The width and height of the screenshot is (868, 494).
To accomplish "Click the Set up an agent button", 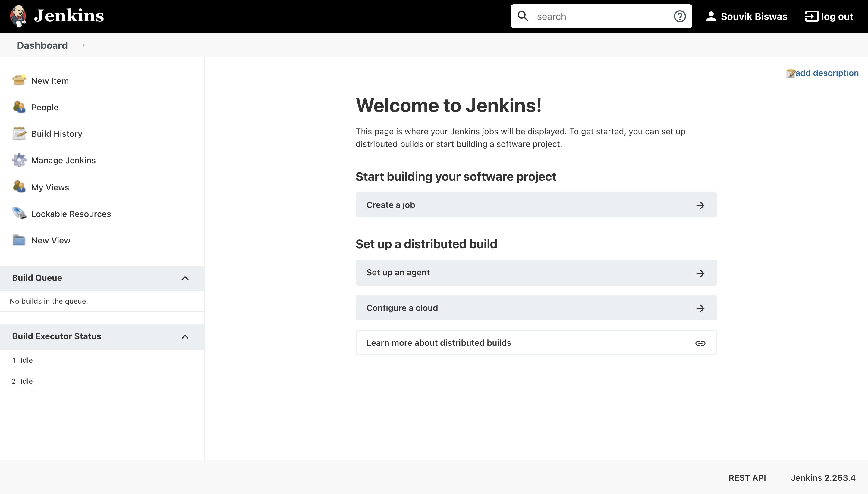I will (x=536, y=272).
